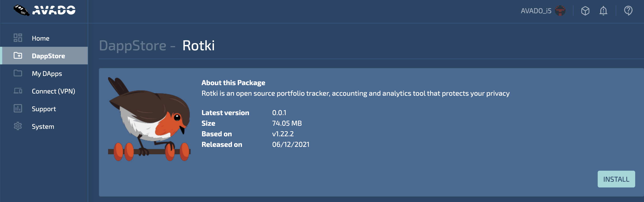Screen dimensions: 644x202
Task: Click the Rotki robin bird image
Action: [x=149, y=119]
